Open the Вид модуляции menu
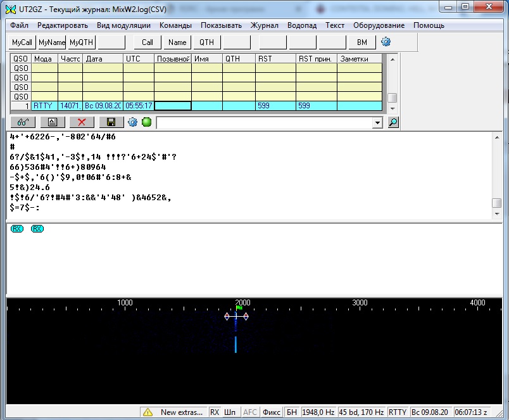509x420 pixels. coord(123,25)
